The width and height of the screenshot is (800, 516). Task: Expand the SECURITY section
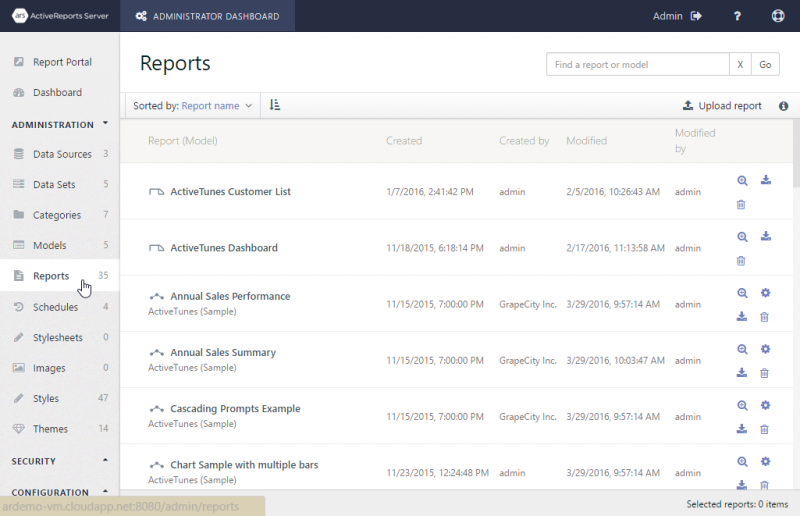[x=60, y=461]
